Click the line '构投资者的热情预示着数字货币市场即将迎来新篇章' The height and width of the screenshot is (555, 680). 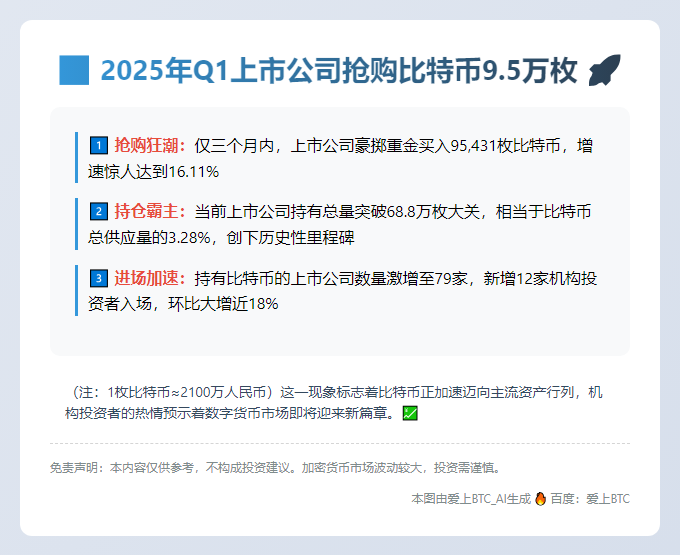click(226, 413)
